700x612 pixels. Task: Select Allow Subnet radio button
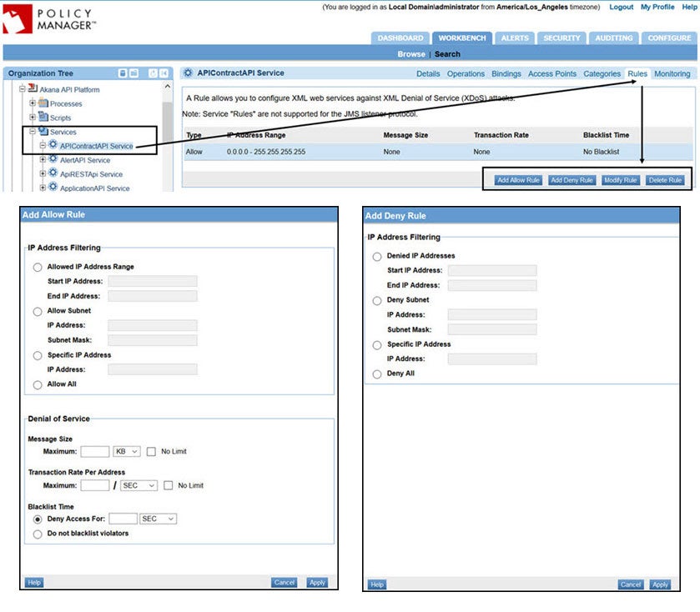[x=38, y=311]
